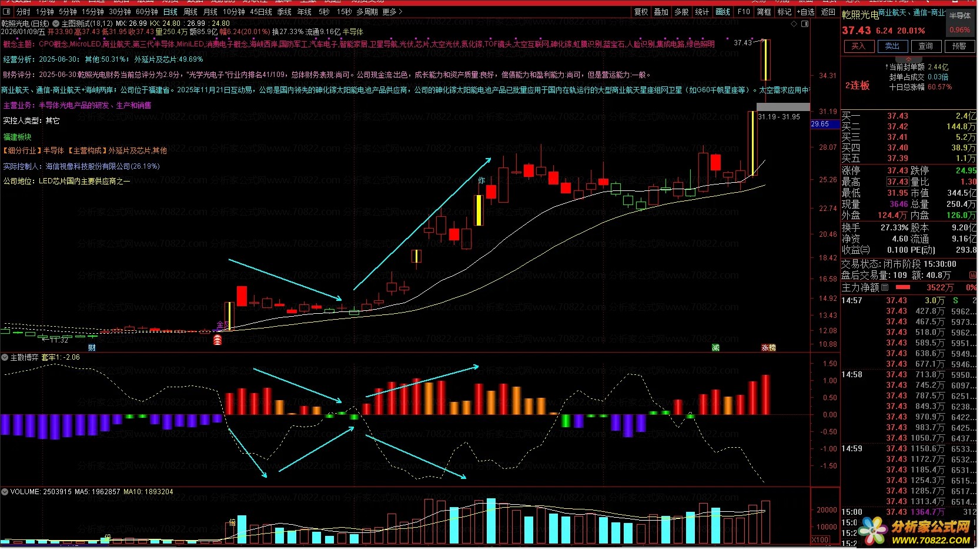Select the 5秒 period tab
Viewport: 980px width, 550px height.
[324, 12]
